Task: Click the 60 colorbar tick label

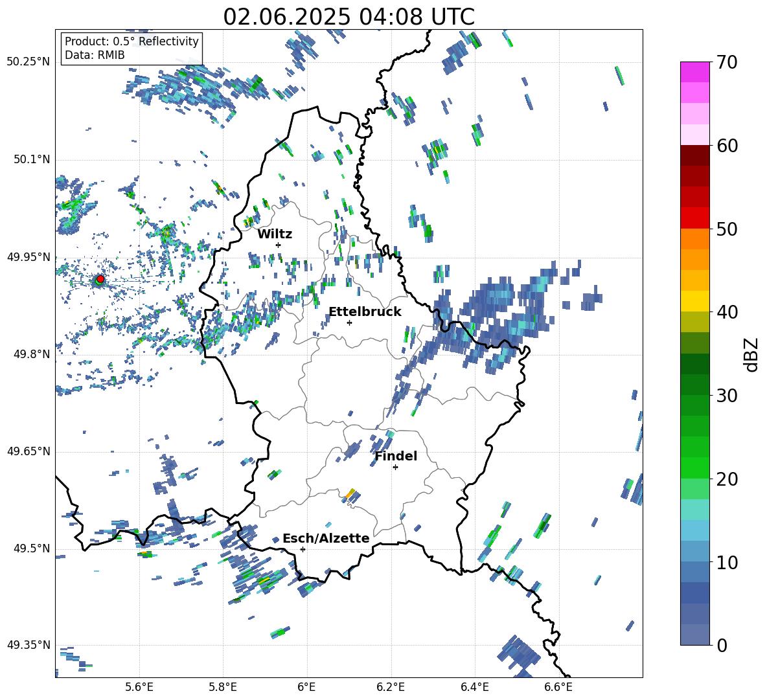Action: (727, 146)
